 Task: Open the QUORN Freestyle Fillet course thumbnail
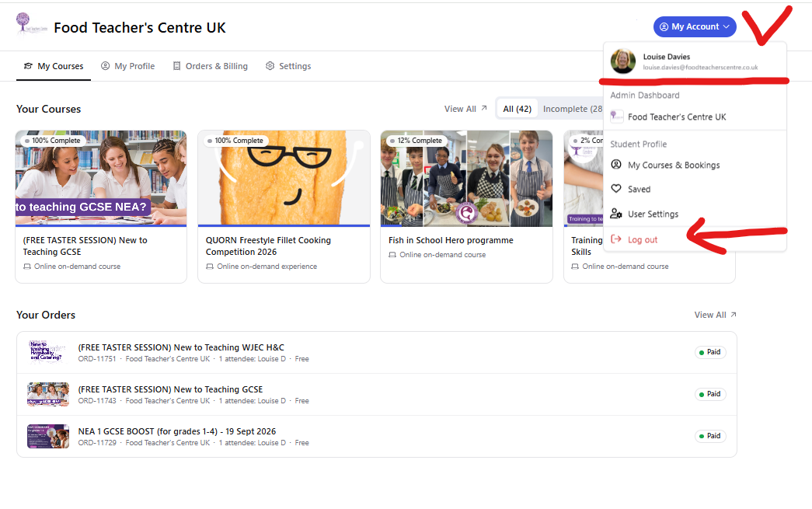tap(284, 178)
